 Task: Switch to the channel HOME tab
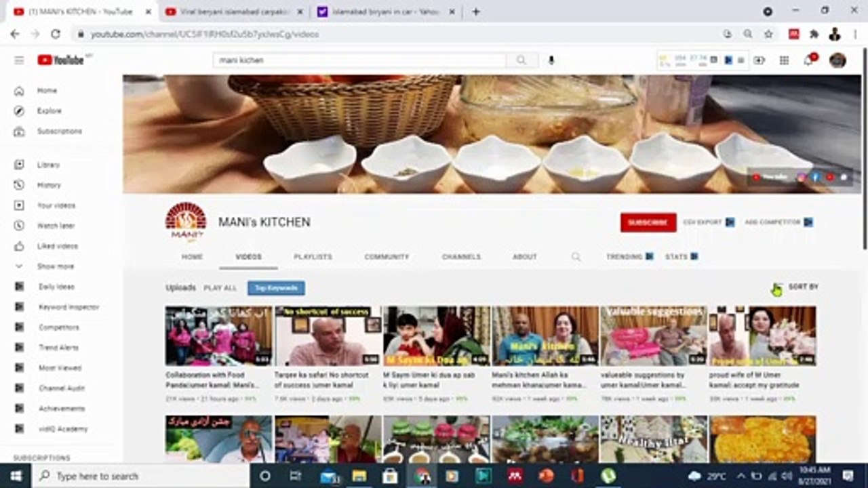(x=192, y=257)
